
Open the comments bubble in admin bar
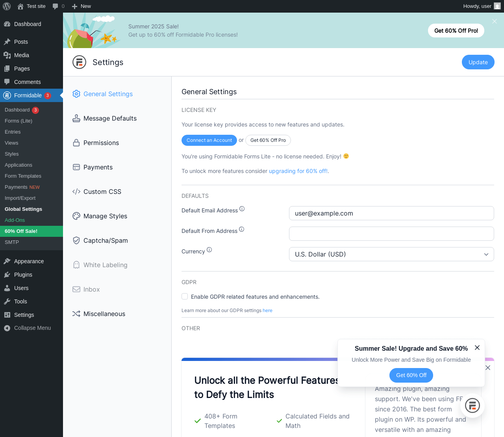[x=56, y=6]
